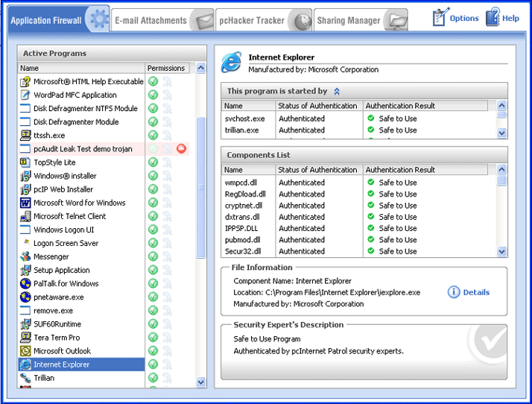Toggle allow permission for ttssh.exe
The image size is (532, 404).
pos(153,136)
